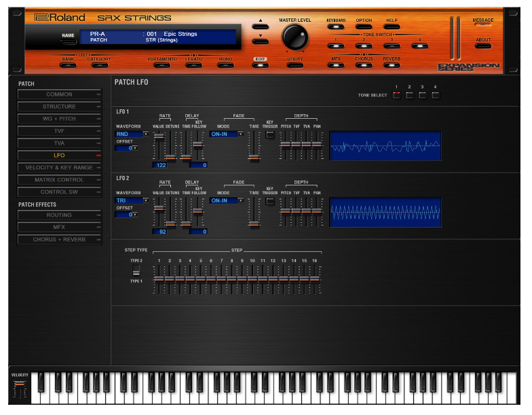Toggle Mono mode

click(225, 65)
